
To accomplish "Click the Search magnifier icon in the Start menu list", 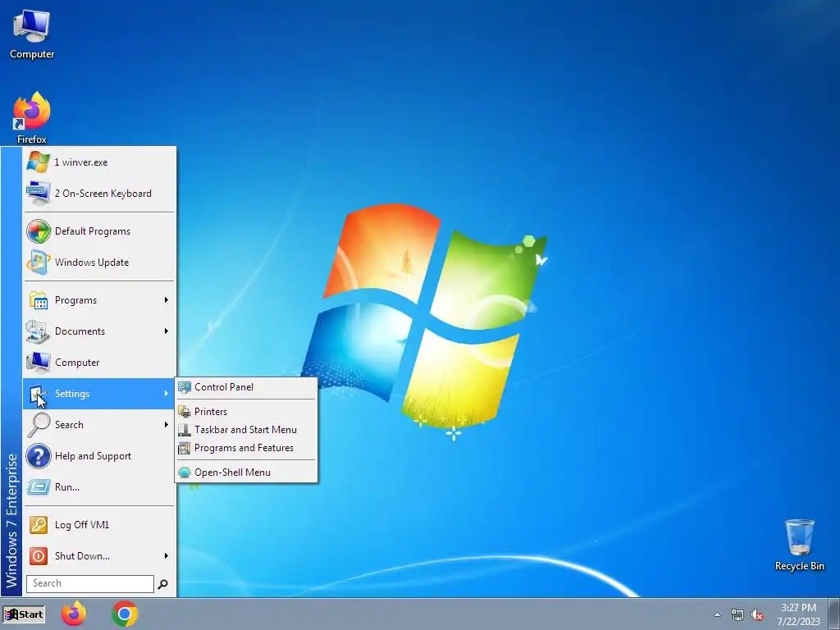I will pos(39,425).
